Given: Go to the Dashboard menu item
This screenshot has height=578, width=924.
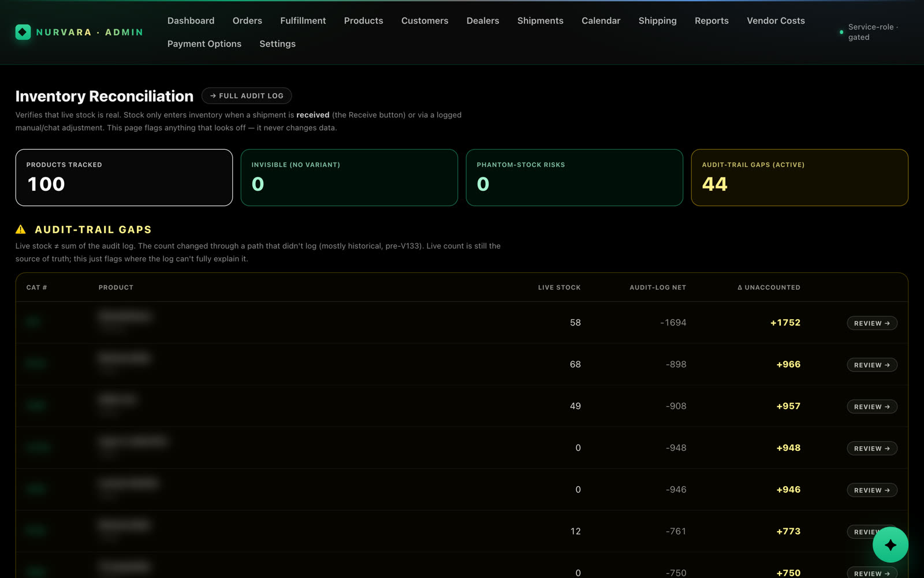Looking at the screenshot, I should pos(191,21).
